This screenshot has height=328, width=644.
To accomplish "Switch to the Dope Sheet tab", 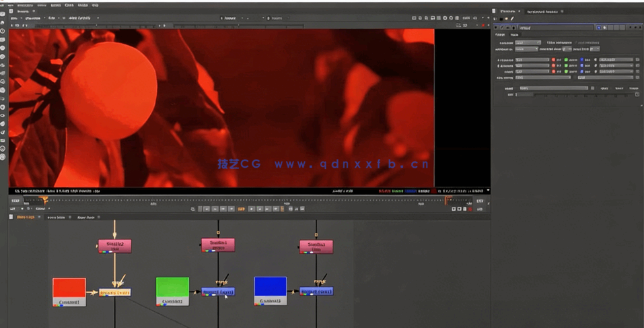I will coord(86,217).
